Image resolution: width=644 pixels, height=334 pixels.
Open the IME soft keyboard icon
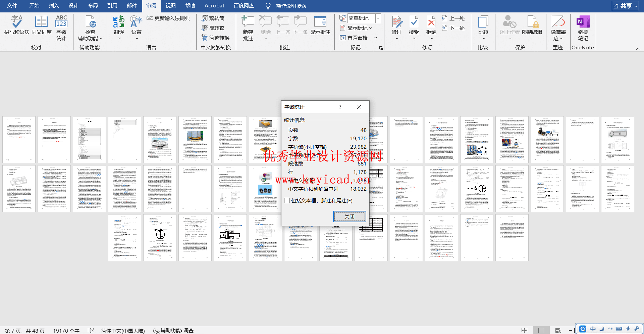point(619,329)
